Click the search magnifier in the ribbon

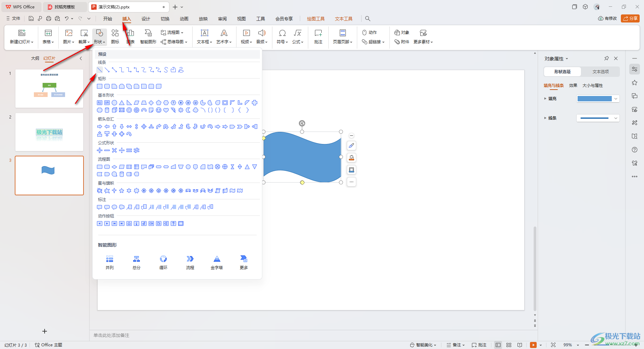(368, 19)
